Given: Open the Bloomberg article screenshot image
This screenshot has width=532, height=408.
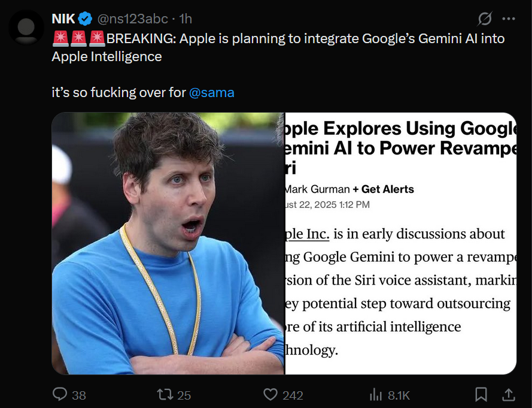Looking at the screenshot, I should coord(400,243).
